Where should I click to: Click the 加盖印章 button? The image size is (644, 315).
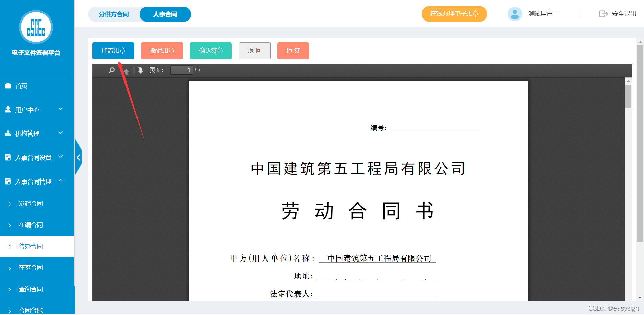tap(113, 51)
